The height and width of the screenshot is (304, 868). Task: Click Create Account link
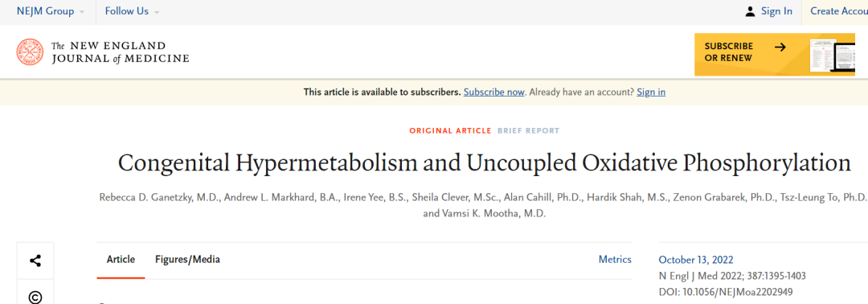[x=839, y=11]
